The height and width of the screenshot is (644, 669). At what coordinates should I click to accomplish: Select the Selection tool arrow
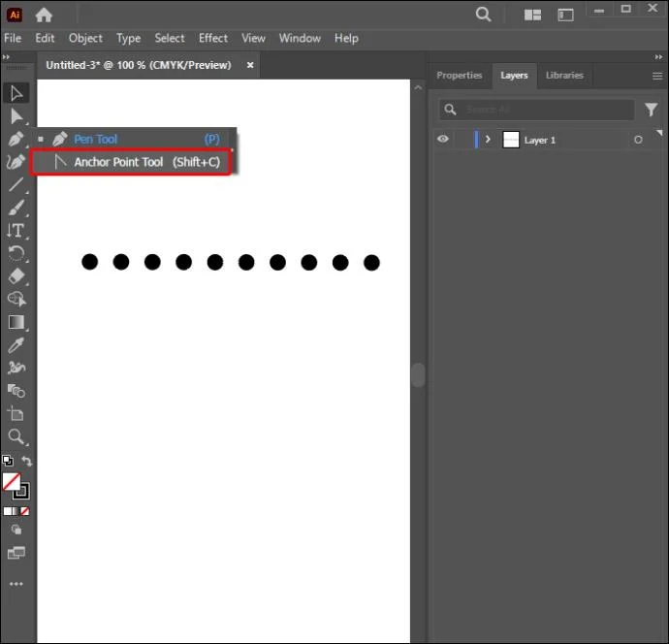pos(16,92)
